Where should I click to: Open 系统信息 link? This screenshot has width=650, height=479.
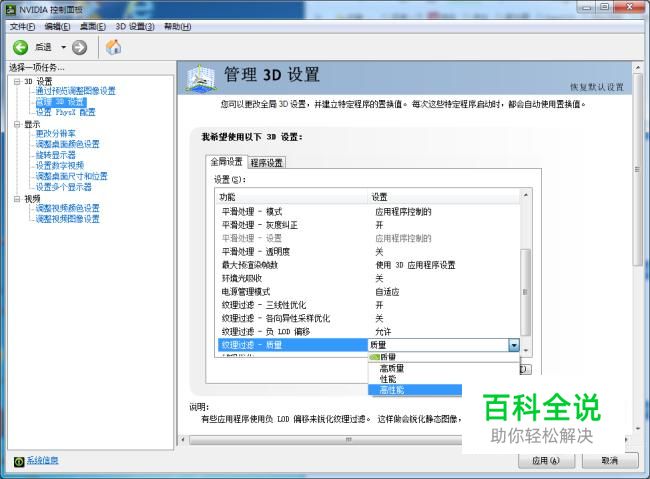[x=42, y=460]
